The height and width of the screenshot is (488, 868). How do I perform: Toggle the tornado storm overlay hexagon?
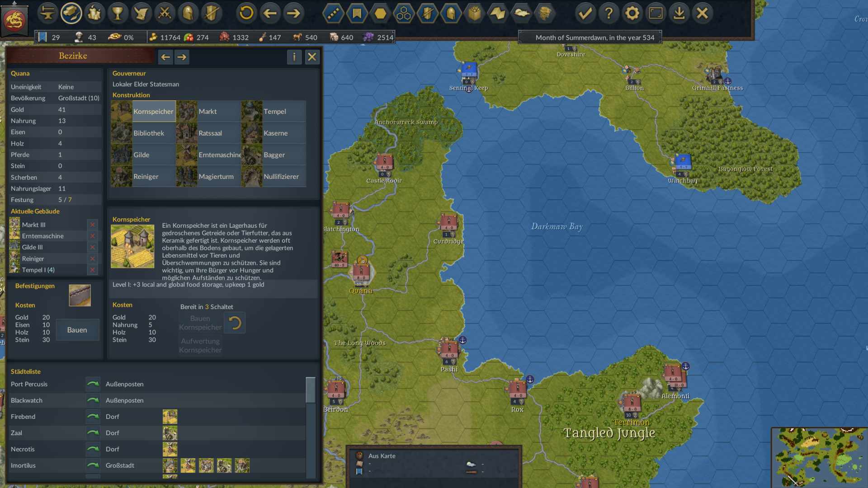545,13
